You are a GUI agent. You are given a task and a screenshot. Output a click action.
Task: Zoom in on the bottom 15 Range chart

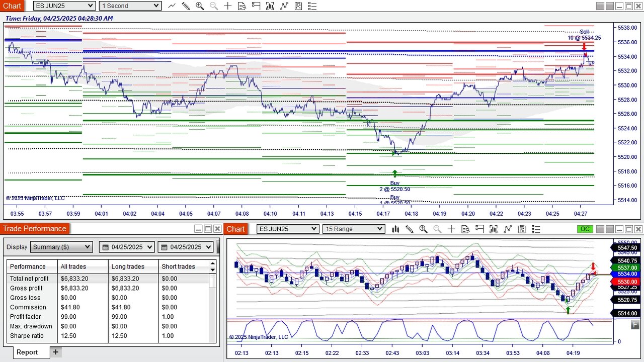pyautogui.click(x=423, y=229)
